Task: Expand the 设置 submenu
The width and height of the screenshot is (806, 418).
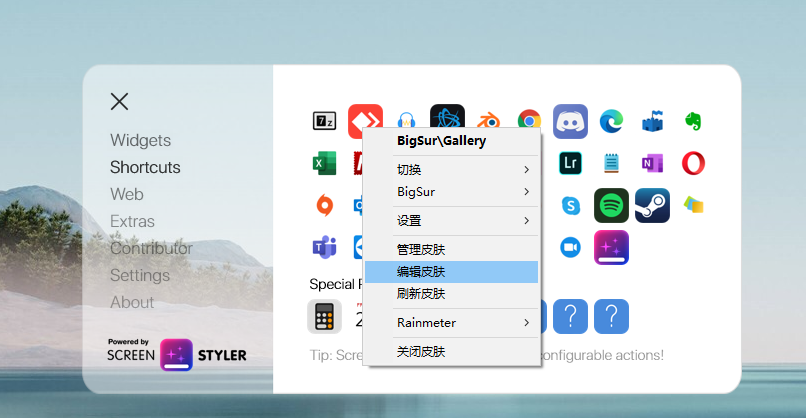Action: (452, 220)
